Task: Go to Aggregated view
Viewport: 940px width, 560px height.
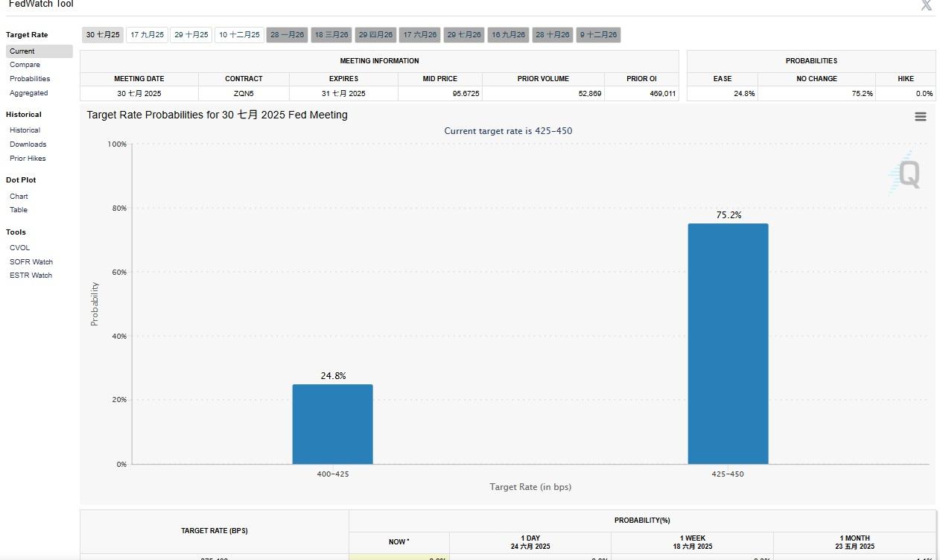Action: (28, 93)
